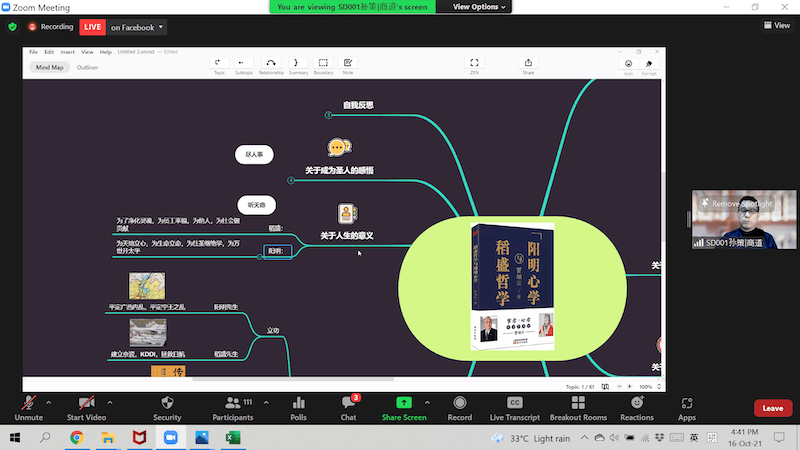Open the Zoom Apps panel
800x450 pixels.
click(687, 406)
